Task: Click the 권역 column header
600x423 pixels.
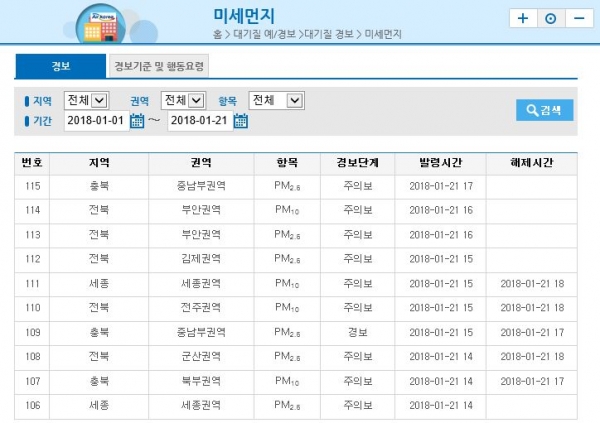Action: 201,163
